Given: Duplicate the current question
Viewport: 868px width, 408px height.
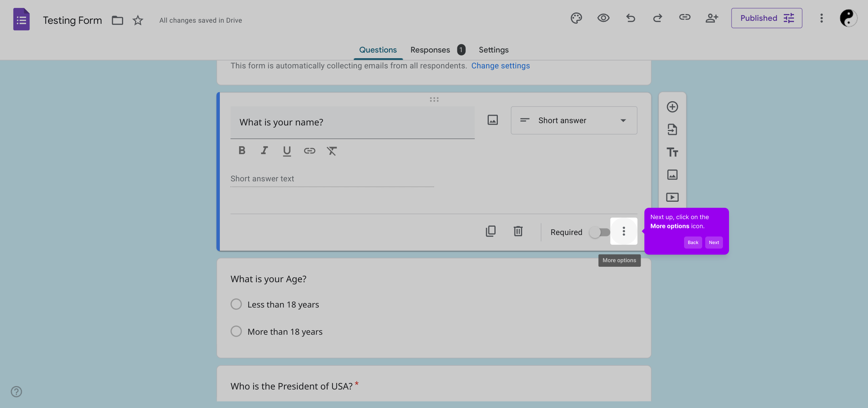Looking at the screenshot, I should tap(490, 231).
